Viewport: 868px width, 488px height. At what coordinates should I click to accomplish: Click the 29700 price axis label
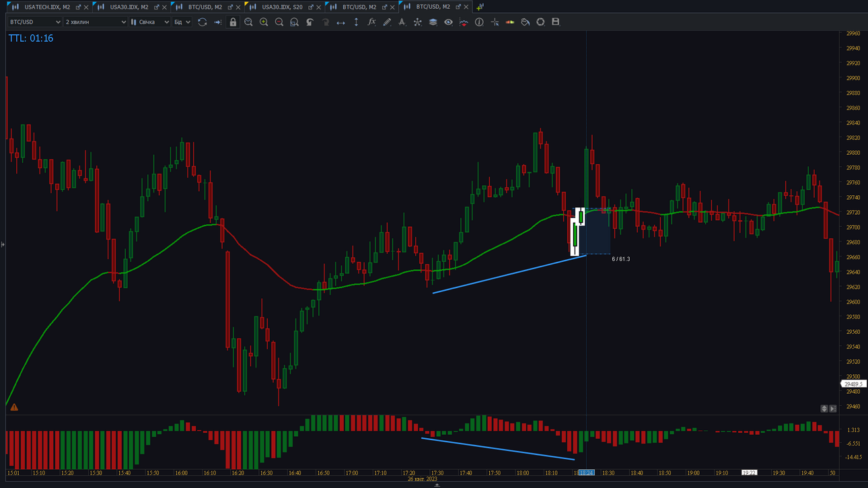point(853,228)
